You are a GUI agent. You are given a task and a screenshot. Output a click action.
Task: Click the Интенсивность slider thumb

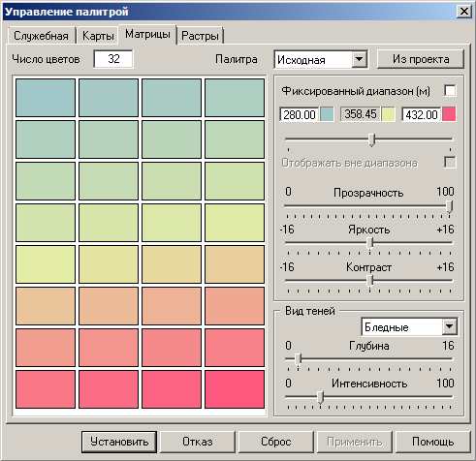pos(320,398)
